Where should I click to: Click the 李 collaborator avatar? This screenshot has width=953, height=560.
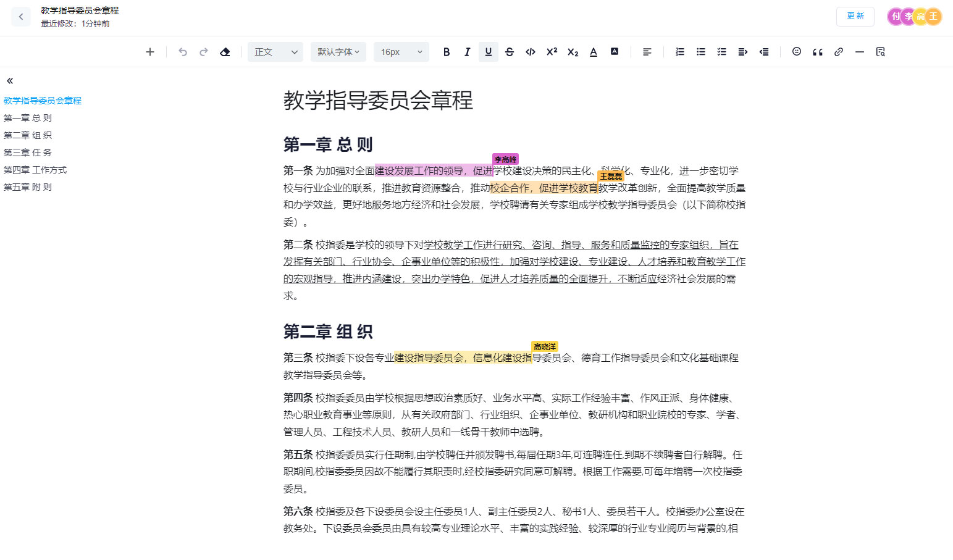point(909,17)
